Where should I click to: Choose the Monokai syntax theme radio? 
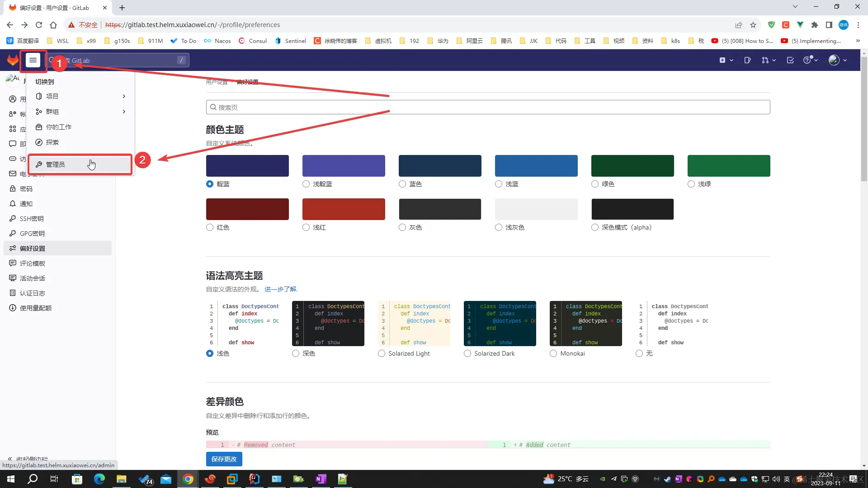553,353
